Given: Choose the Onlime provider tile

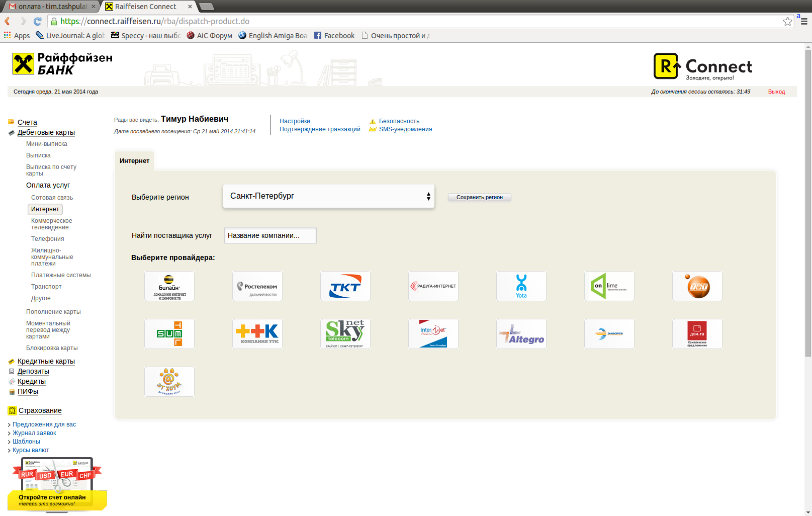Looking at the screenshot, I should tap(609, 286).
